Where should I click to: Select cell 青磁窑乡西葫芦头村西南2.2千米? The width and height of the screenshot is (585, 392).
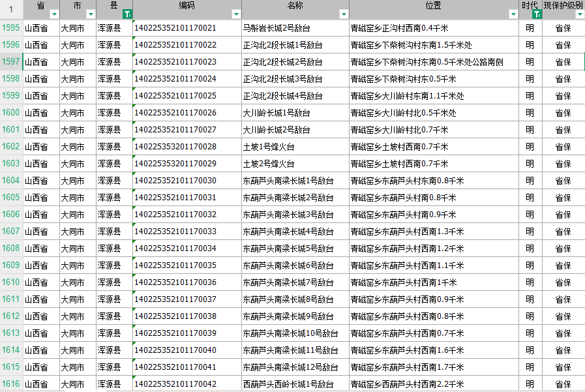434,384
